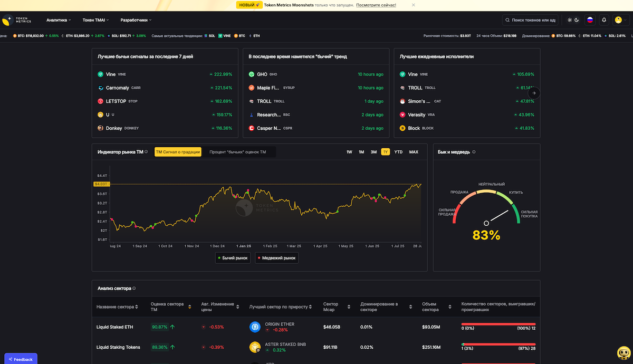Sort by Лучший сектор по приросту column
The image size is (633, 364).
(281, 306)
